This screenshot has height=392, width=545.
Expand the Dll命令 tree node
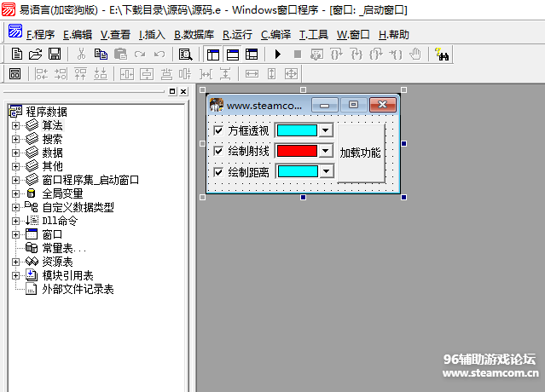[15, 221]
